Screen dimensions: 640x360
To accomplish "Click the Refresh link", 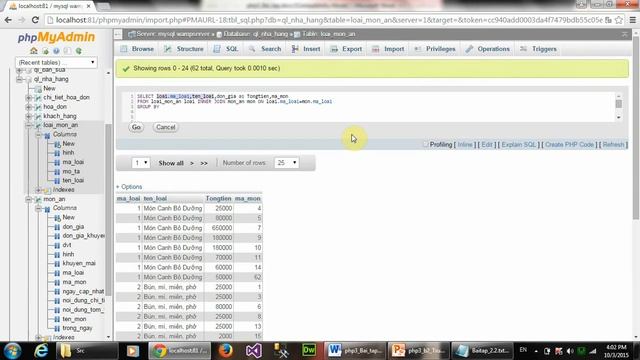I will 613,145.
